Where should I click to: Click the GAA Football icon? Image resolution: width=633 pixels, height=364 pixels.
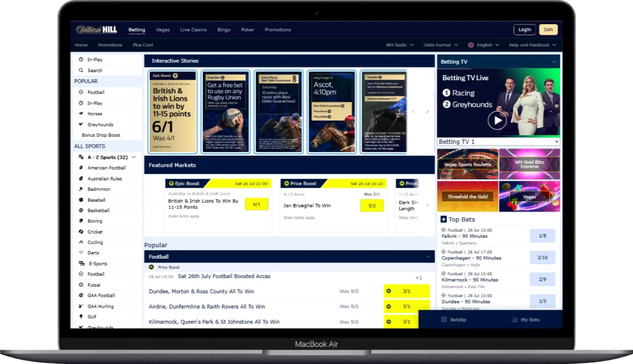[81, 295]
